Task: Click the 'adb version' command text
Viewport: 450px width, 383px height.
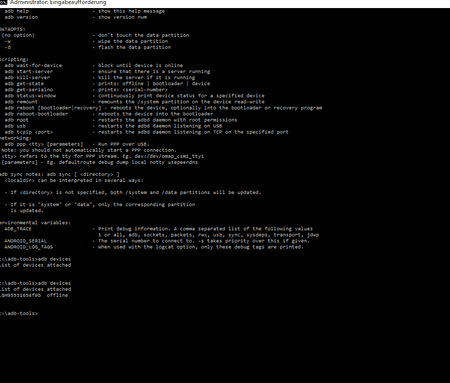Action: point(21,17)
